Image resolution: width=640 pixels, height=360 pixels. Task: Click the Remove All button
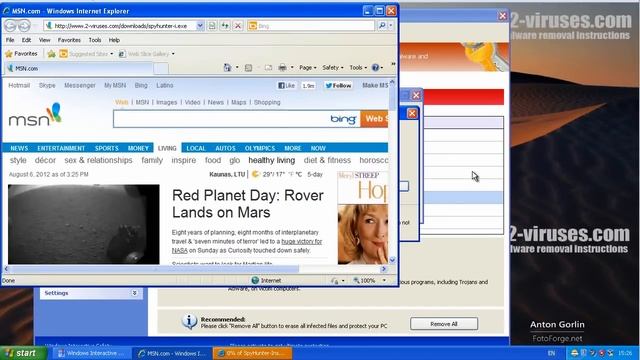click(x=444, y=324)
